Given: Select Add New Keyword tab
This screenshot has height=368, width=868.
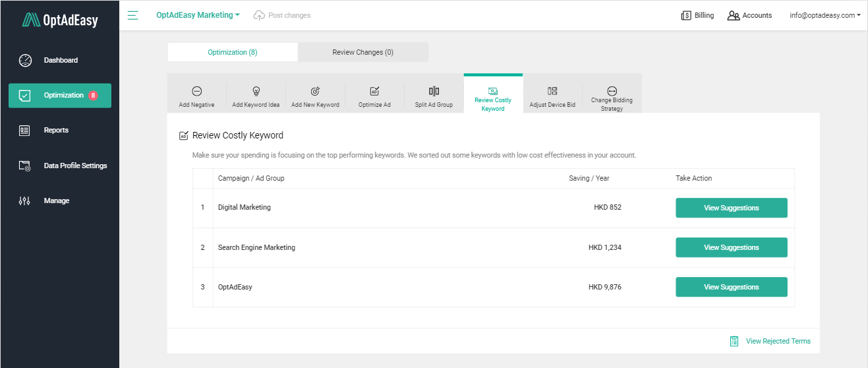Looking at the screenshot, I should pyautogui.click(x=315, y=96).
